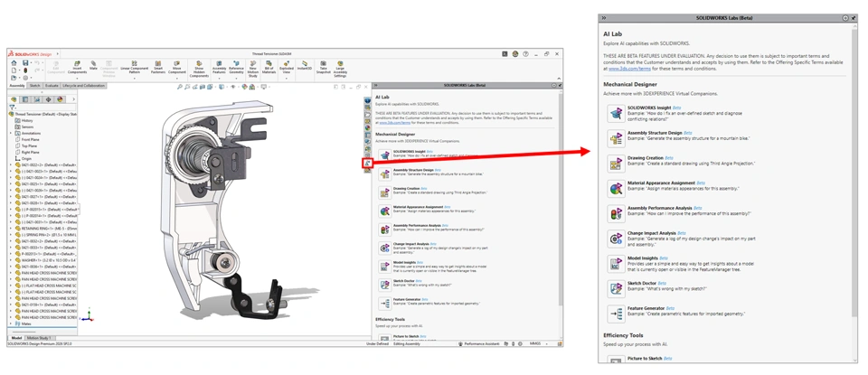The image size is (868, 375).
Task: Collapse the ribbon with the up chevron
Action: click(559, 79)
